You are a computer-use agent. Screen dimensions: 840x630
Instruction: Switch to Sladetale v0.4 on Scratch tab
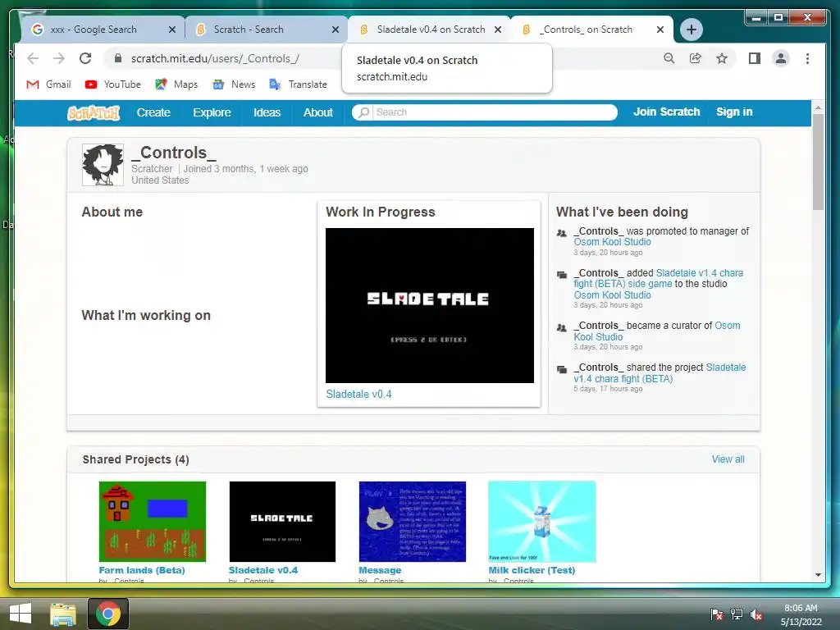pos(428,30)
